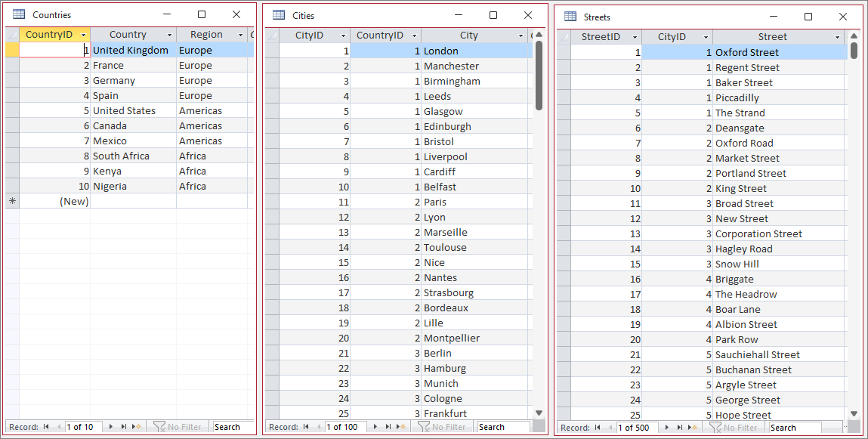Select the United Kingdom cell
This screenshot has height=439, width=868.
134,50
